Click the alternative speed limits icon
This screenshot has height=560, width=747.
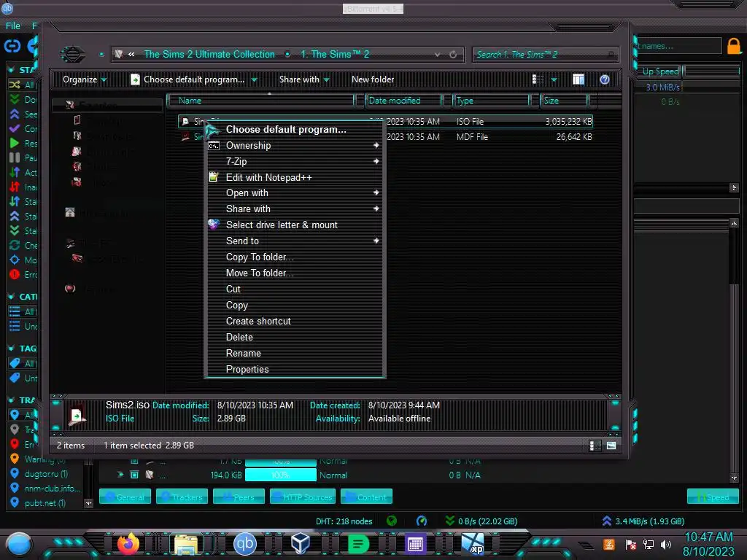[422, 521]
